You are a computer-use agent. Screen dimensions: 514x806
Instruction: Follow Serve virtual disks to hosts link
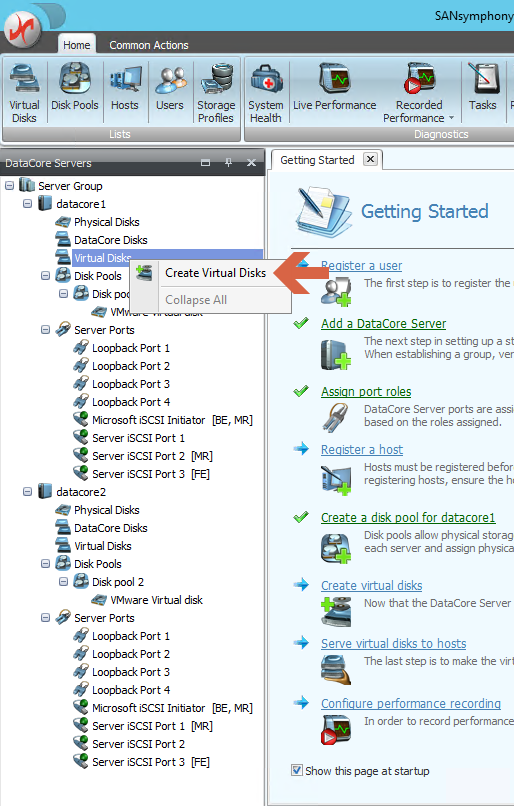(x=394, y=644)
